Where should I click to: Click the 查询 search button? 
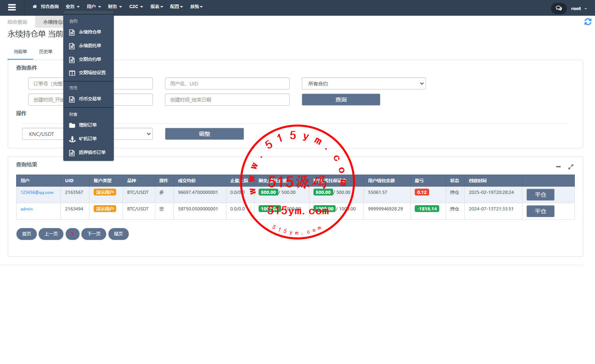[x=341, y=100]
